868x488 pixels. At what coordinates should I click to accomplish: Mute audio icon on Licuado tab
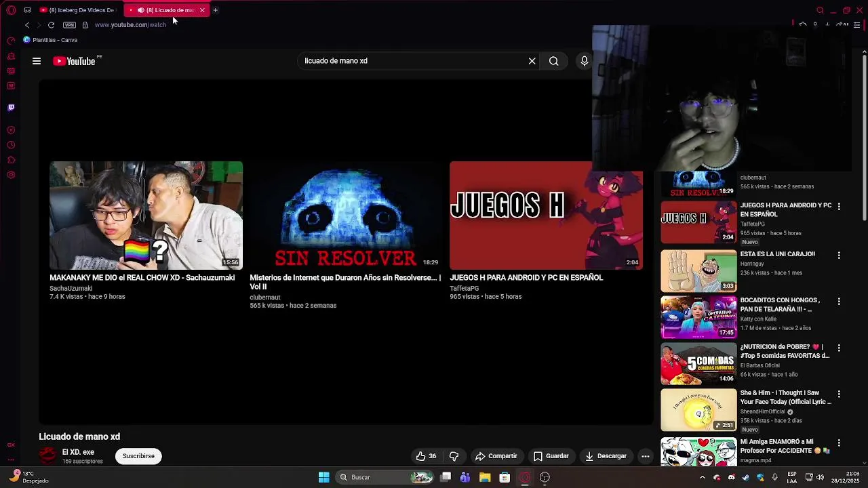coord(140,10)
